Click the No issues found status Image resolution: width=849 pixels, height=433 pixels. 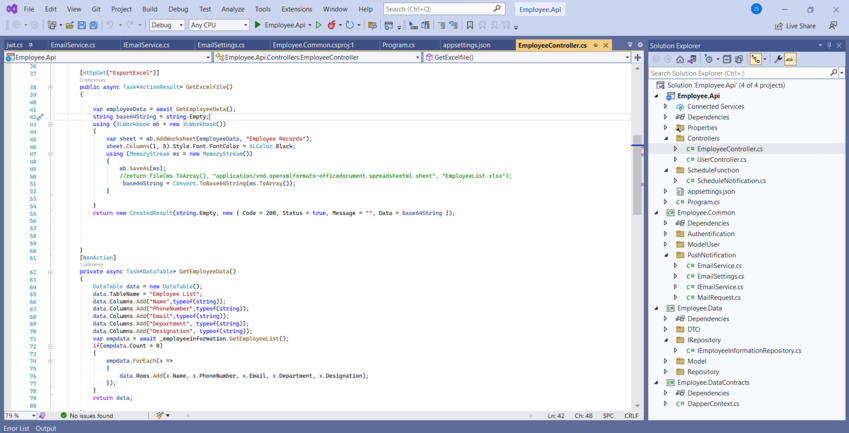coord(87,416)
